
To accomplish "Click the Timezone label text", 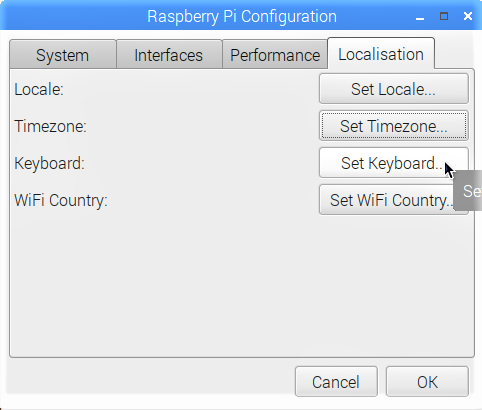I will (x=50, y=126).
